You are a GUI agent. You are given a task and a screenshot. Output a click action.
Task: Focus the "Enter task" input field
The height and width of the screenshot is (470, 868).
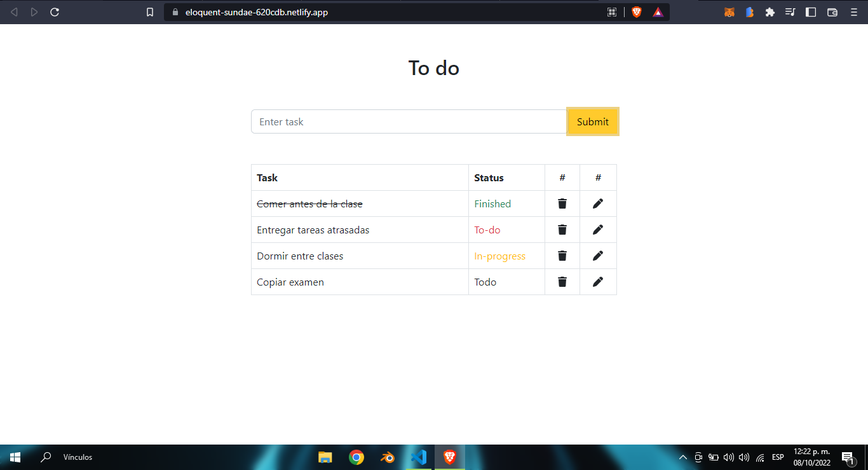409,121
